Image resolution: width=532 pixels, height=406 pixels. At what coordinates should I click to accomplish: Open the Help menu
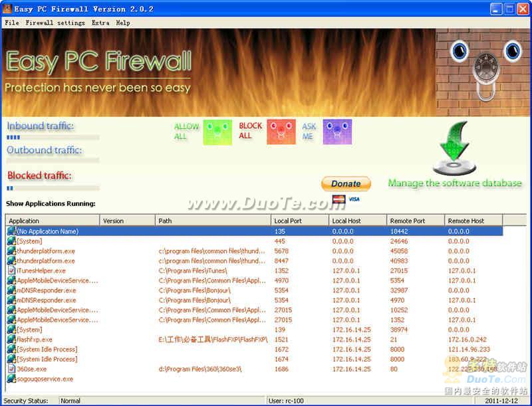coord(123,23)
